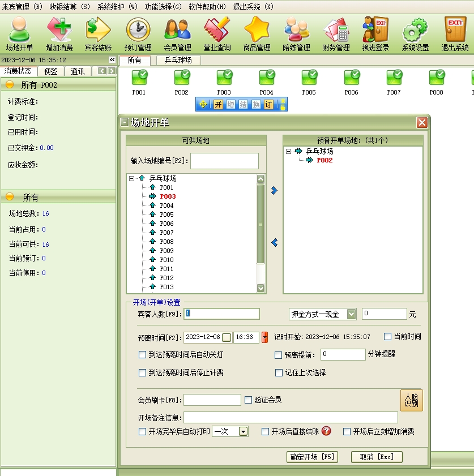Open 商品管理 star icon
Screen dimensions: 474x476
click(x=257, y=33)
